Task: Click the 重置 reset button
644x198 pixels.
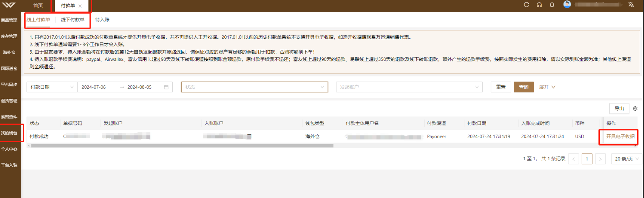Action: [501, 87]
